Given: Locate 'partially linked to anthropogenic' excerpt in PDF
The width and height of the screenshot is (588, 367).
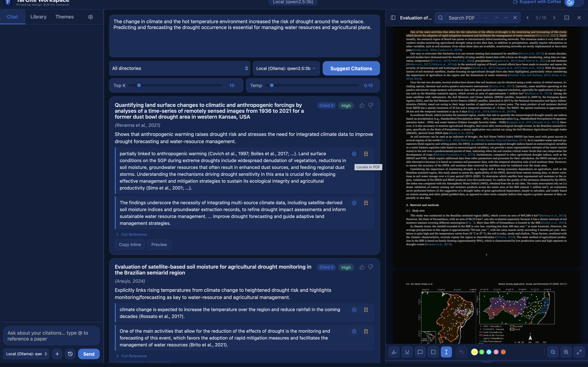Looking at the screenshot, I should pos(354,154).
